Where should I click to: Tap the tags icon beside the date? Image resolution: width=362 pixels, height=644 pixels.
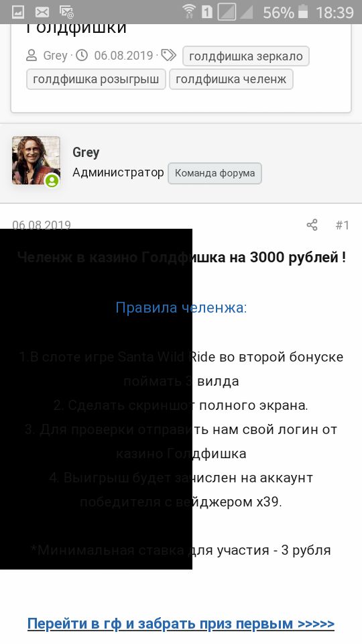[x=168, y=55]
